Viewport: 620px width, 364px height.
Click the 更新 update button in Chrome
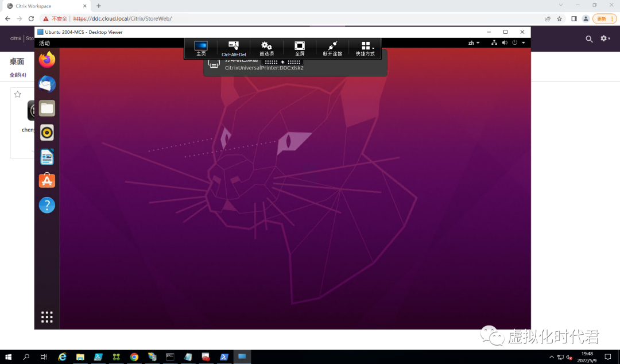click(604, 18)
